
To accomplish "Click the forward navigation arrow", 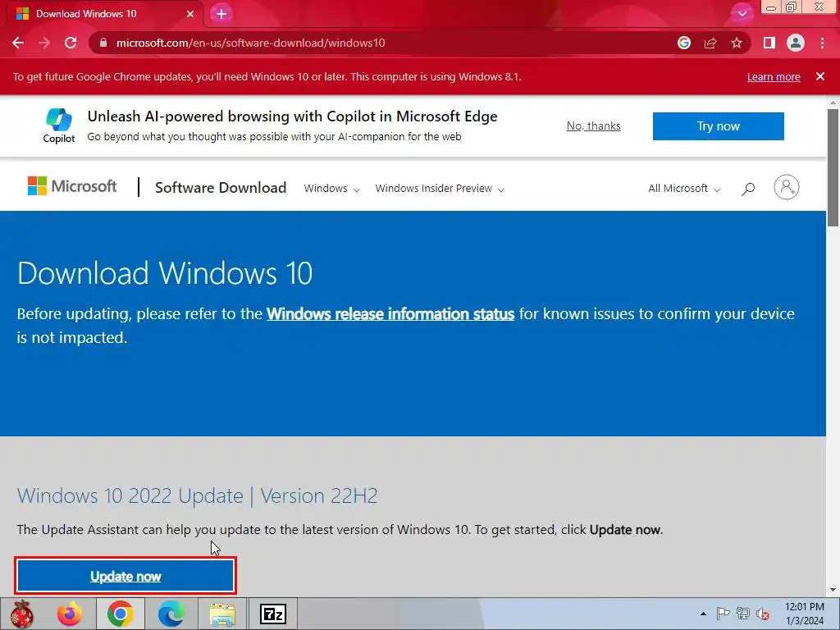I will tap(44, 43).
